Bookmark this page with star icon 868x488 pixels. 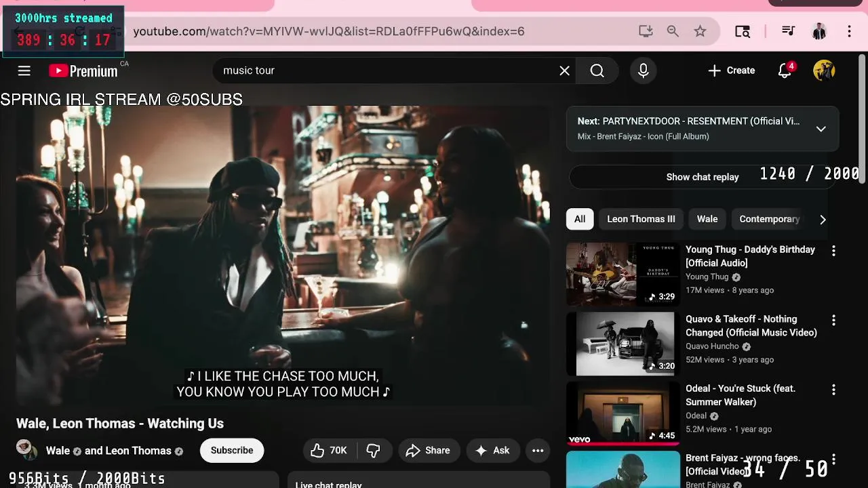700,31
